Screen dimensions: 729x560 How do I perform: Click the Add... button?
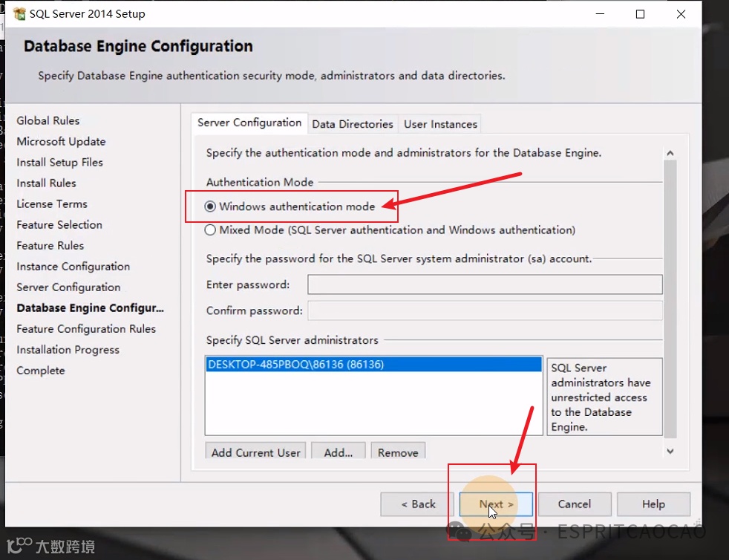pos(339,451)
